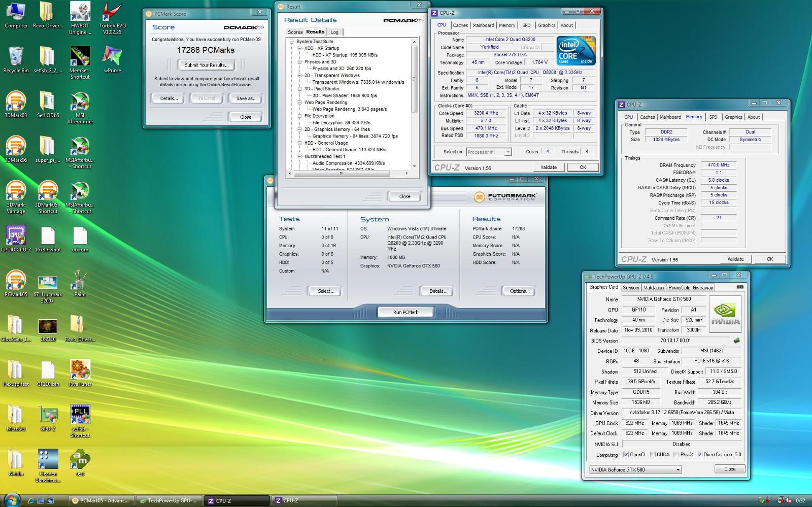
Task: Open GPU-Z desktop icon
Action: tap(48, 418)
